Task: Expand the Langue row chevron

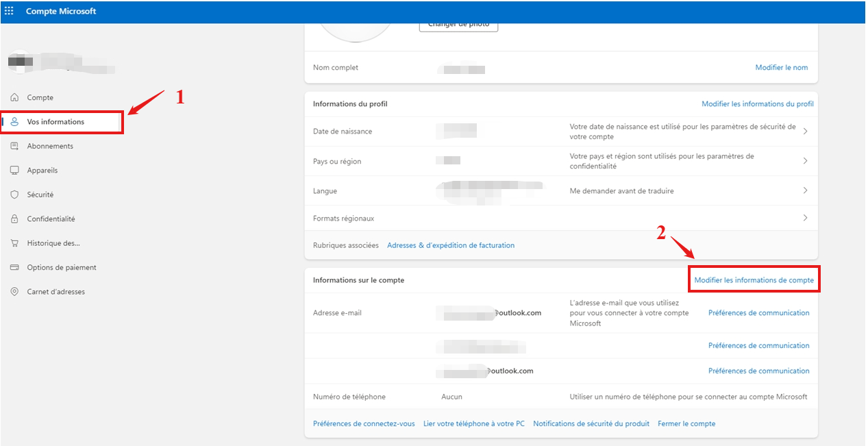Action: 805,190
